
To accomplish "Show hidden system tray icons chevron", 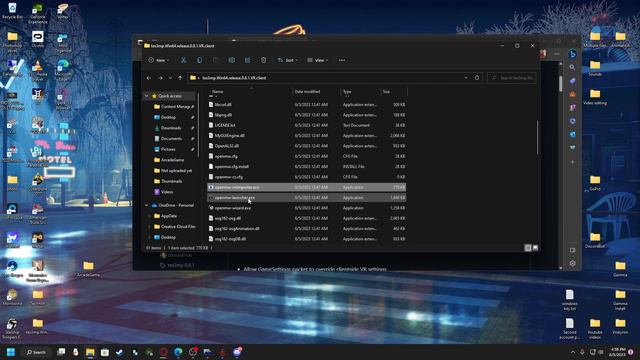I will click(x=573, y=352).
